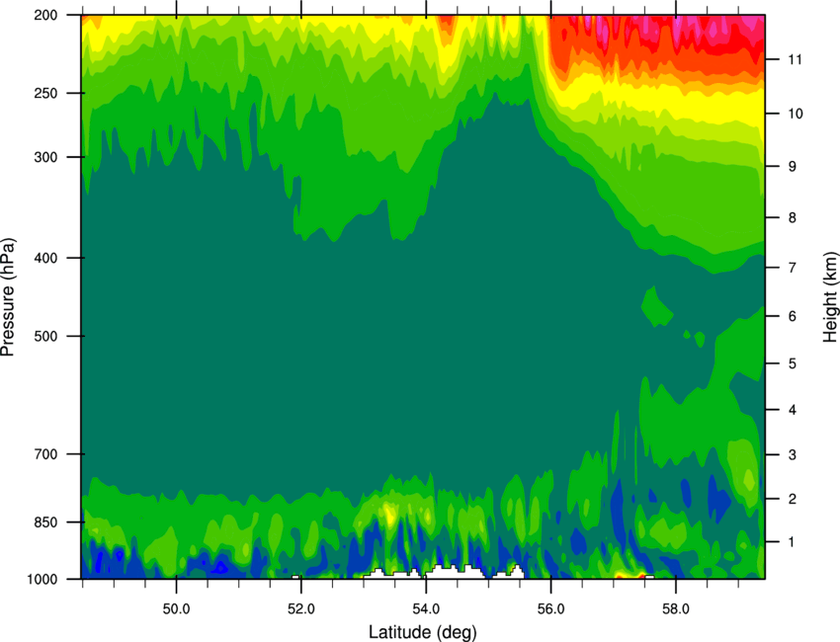Click the 850 pressure tick label
This screenshot has width=840, height=642.
click(45, 522)
